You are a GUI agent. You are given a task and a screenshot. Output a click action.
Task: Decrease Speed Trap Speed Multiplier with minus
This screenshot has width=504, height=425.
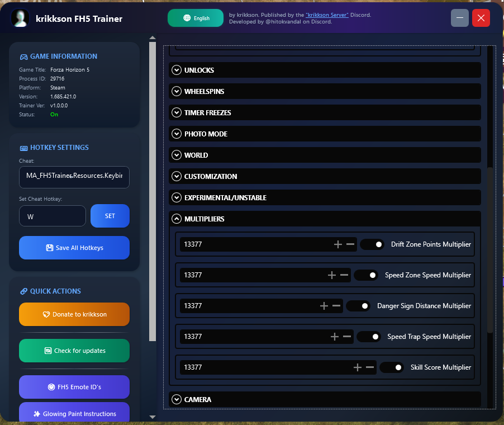pyautogui.click(x=347, y=337)
